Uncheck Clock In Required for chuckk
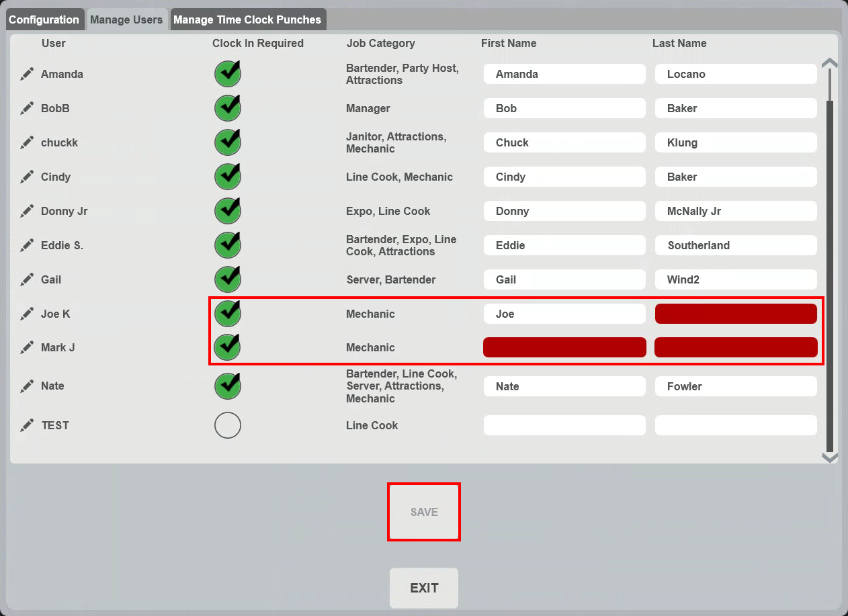This screenshot has height=616, width=848. pos(228,142)
